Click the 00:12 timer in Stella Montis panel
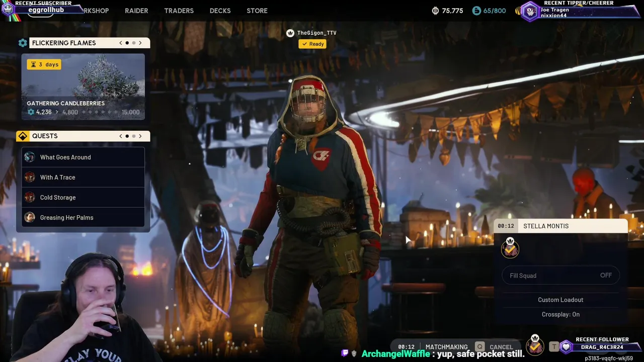 pyautogui.click(x=506, y=226)
